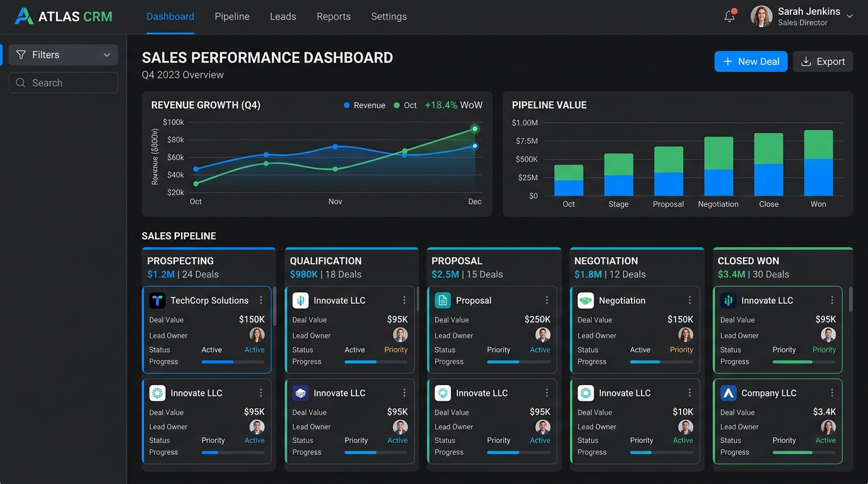
Task: Click the "$1.8M | 12 Deals" Negotiation summary
Action: pos(610,274)
